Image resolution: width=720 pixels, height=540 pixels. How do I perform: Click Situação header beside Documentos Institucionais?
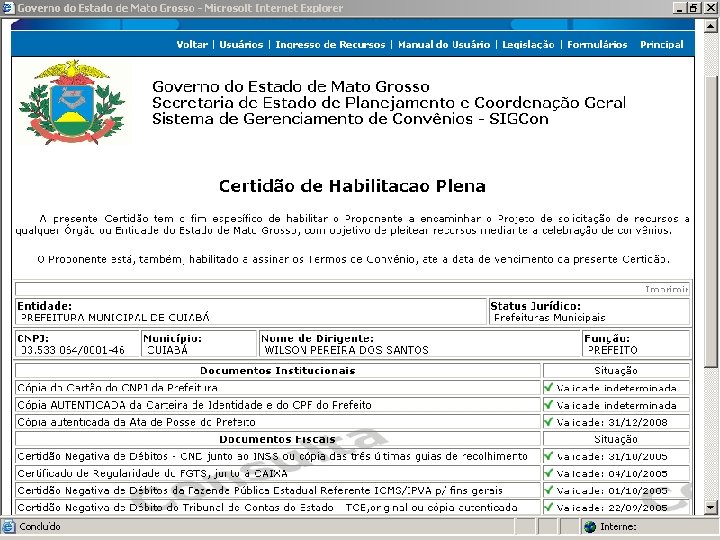(x=616, y=371)
